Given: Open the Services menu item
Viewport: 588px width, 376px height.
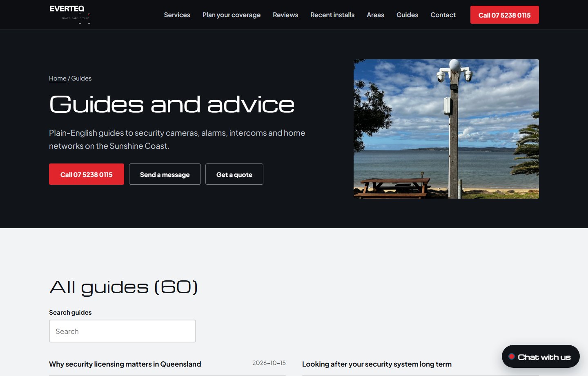Looking at the screenshot, I should coord(177,15).
